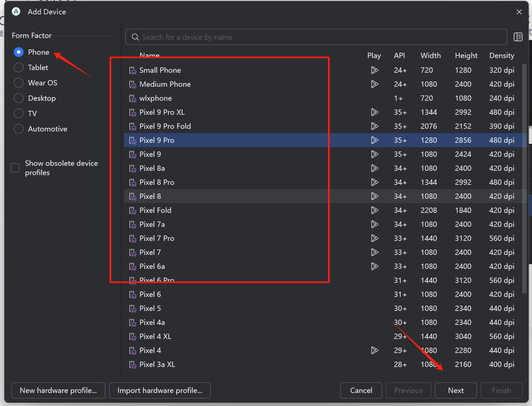Select the Medium Phone device name
The height and width of the screenshot is (406, 532).
point(165,84)
